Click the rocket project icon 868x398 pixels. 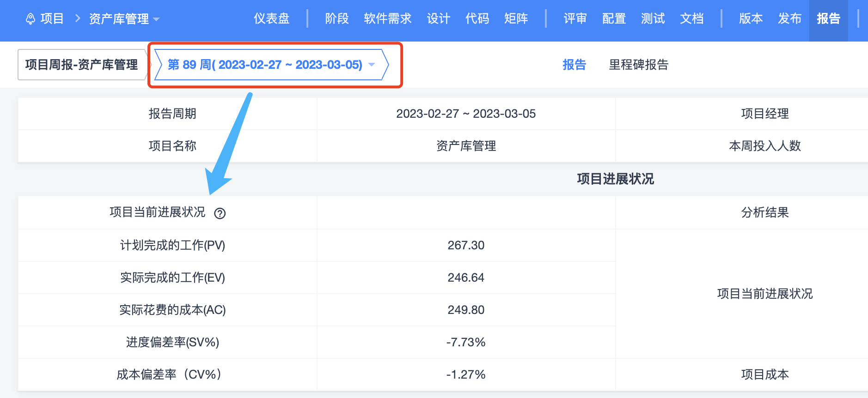click(x=31, y=19)
